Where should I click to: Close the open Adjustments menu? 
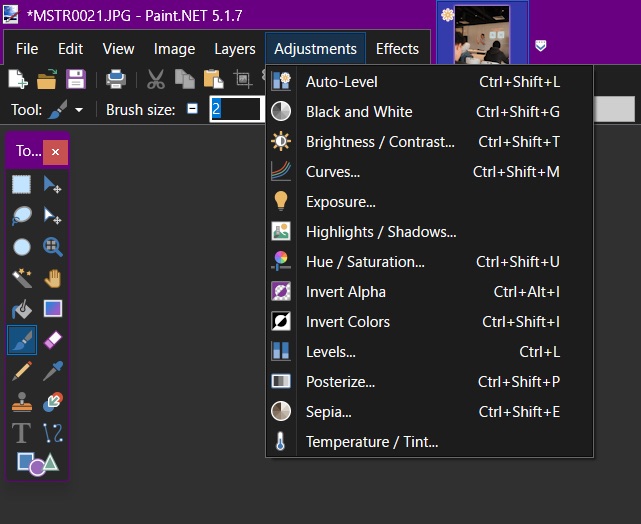click(315, 49)
